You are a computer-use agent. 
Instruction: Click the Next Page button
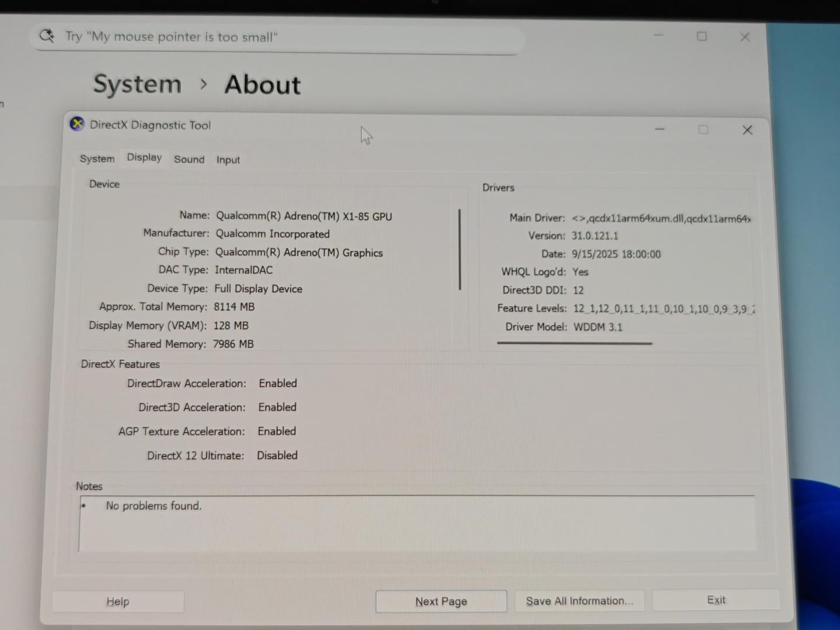[441, 601]
